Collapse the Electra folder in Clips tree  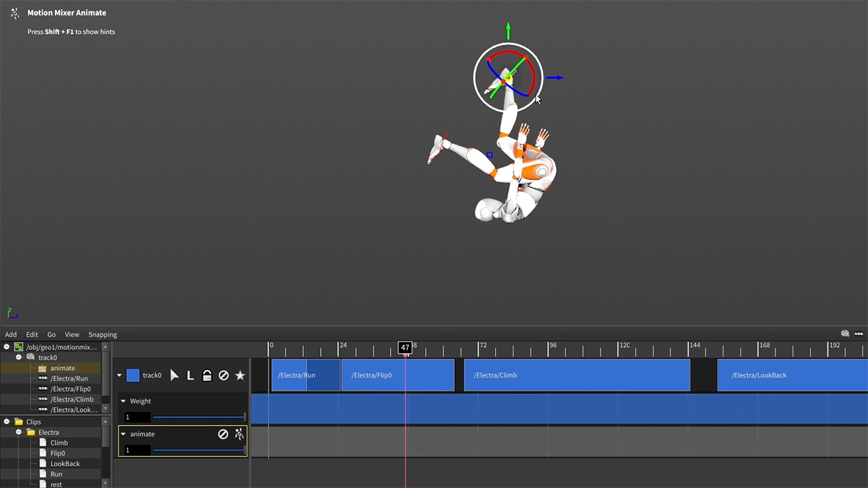pyautogui.click(x=19, y=432)
